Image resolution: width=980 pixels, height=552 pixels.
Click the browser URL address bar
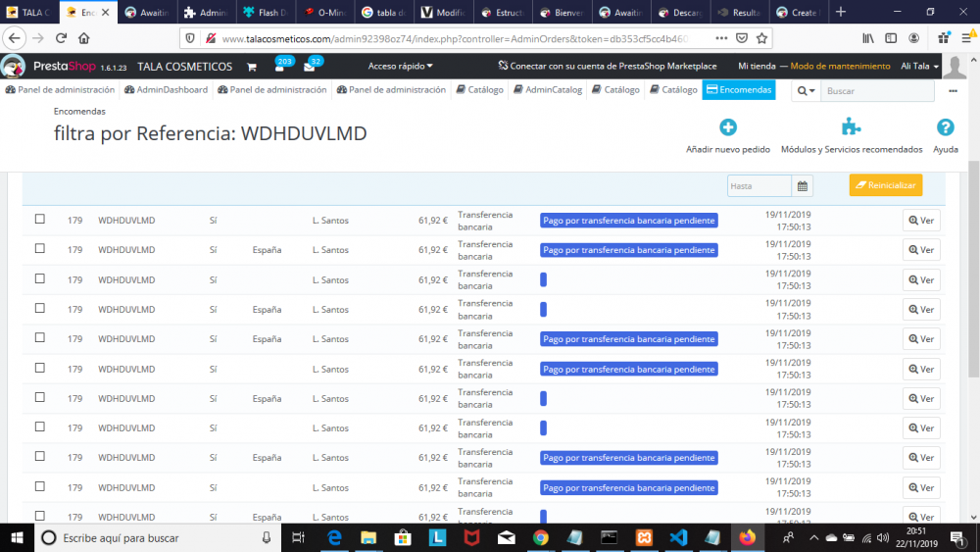pyautogui.click(x=455, y=38)
